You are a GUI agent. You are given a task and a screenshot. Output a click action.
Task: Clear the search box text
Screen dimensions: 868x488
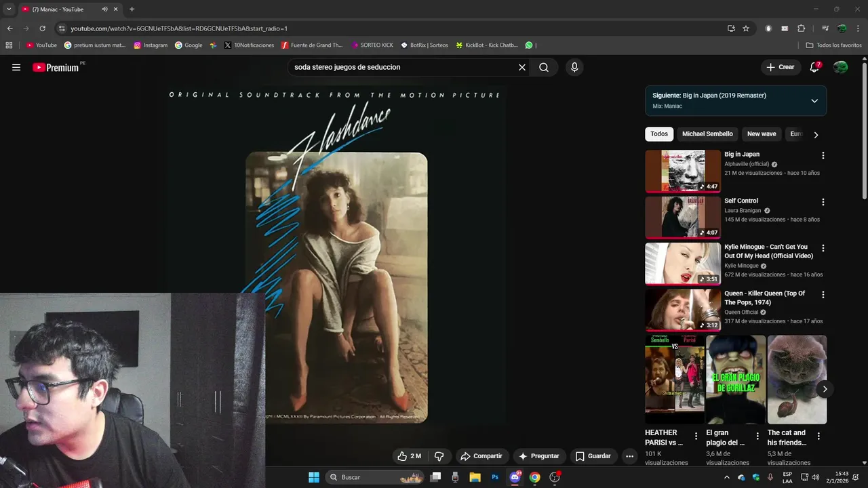point(522,67)
